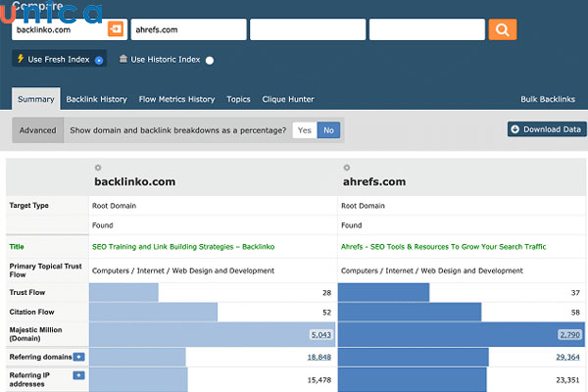
Task: Click the ahrefs.com Trust Flow bar
Action: (x=383, y=292)
